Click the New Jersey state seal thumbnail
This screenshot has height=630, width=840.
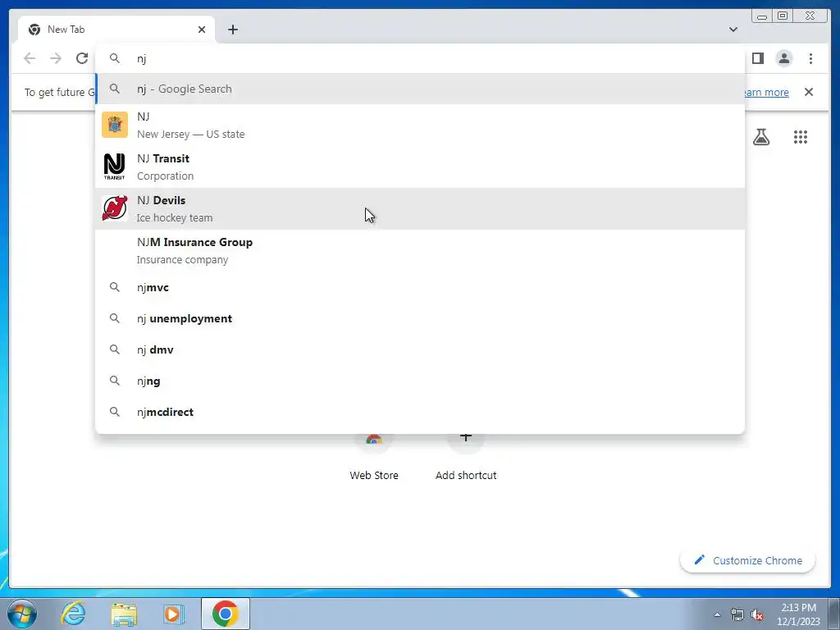pyautogui.click(x=115, y=125)
